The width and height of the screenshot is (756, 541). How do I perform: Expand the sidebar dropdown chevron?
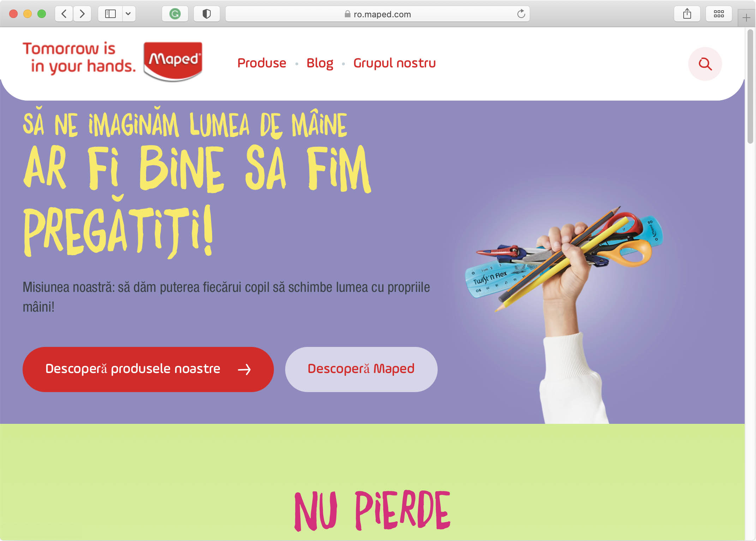[128, 14]
